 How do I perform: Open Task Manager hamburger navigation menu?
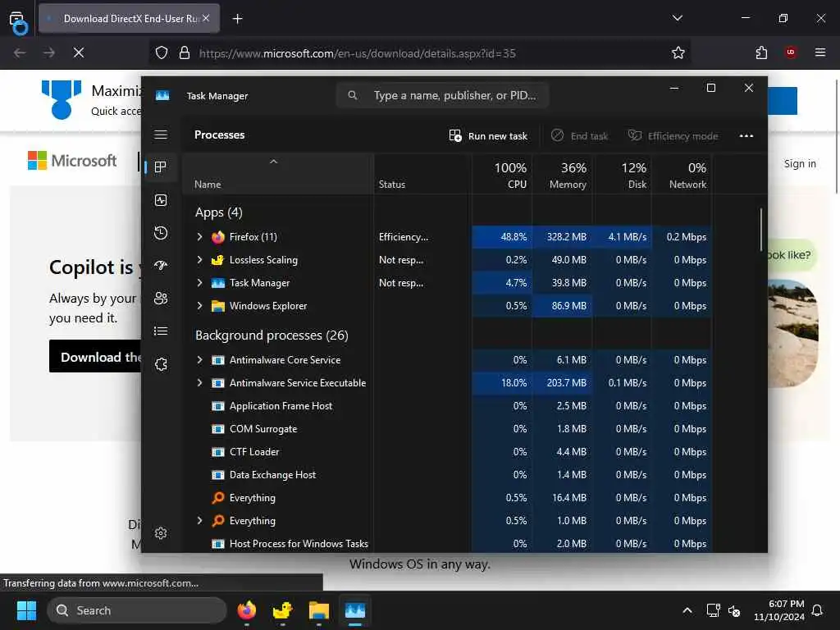(161, 135)
